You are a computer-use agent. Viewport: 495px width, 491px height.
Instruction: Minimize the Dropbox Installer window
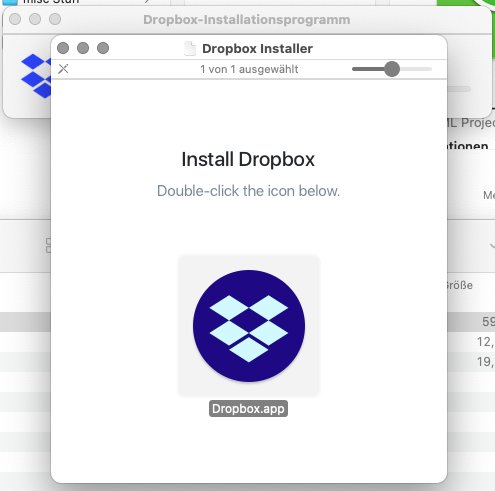[83, 48]
